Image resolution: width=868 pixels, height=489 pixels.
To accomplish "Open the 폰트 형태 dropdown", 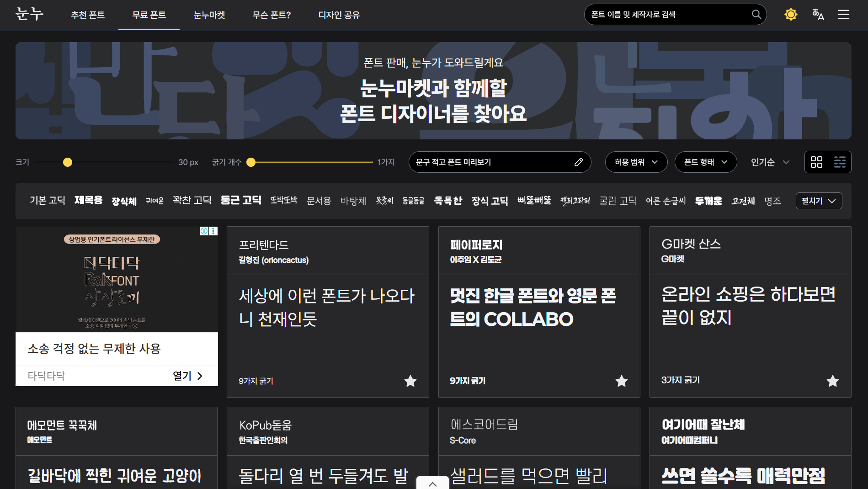I will (x=705, y=162).
